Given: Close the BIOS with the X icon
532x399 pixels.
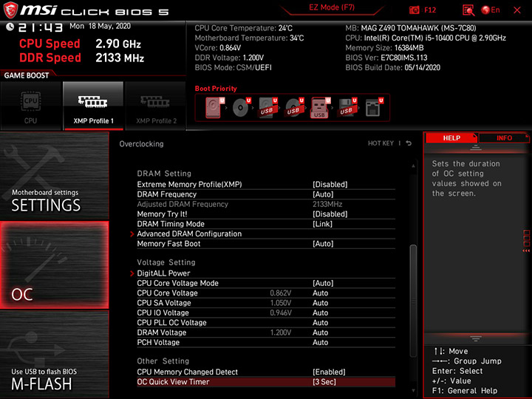Looking at the screenshot, I should (x=517, y=10).
